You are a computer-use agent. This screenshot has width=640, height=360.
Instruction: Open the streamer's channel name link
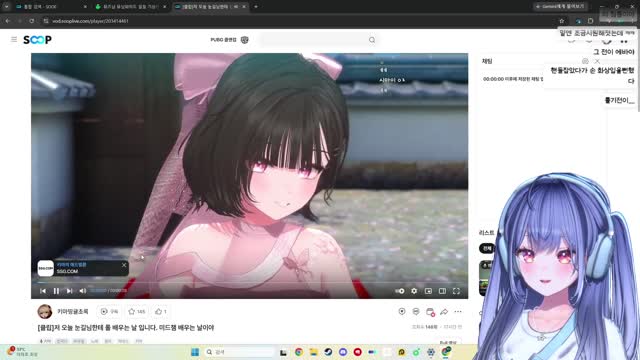pyautogui.click(x=73, y=311)
